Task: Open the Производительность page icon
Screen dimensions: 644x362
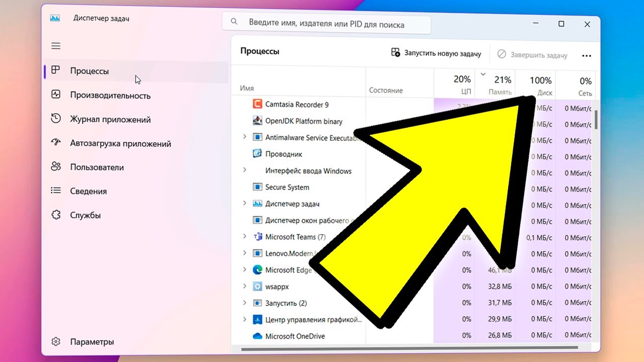Action: pos(56,95)
